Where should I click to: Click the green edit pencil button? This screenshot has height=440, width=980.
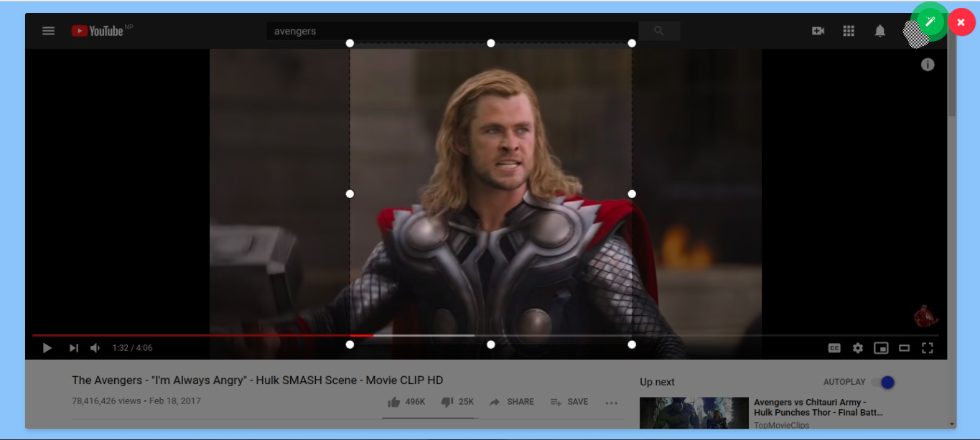930,22
